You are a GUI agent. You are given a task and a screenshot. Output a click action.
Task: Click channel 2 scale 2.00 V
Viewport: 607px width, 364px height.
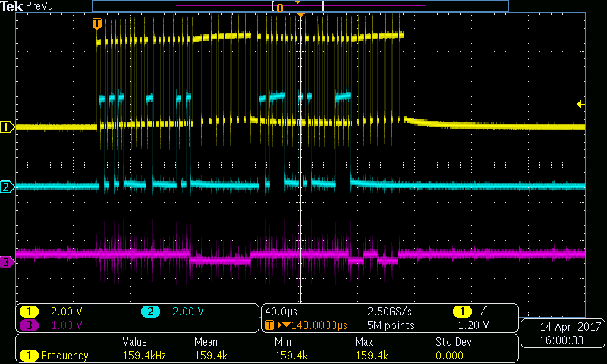pos(187,312)
